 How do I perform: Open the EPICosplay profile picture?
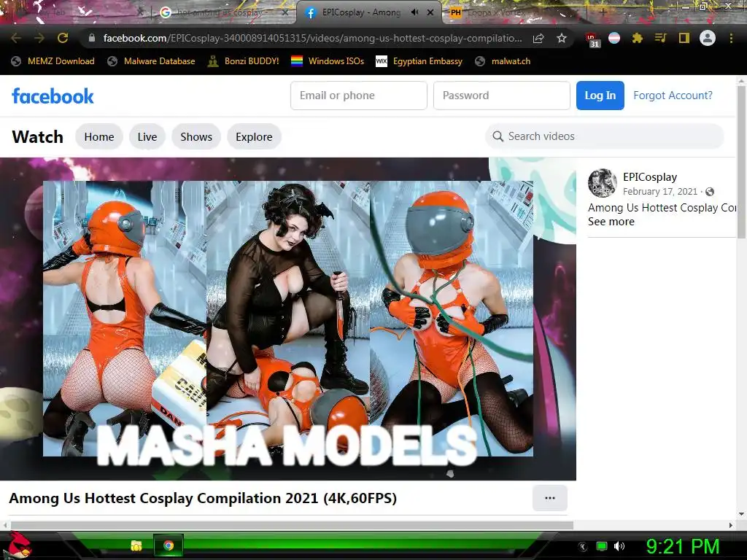602,183
